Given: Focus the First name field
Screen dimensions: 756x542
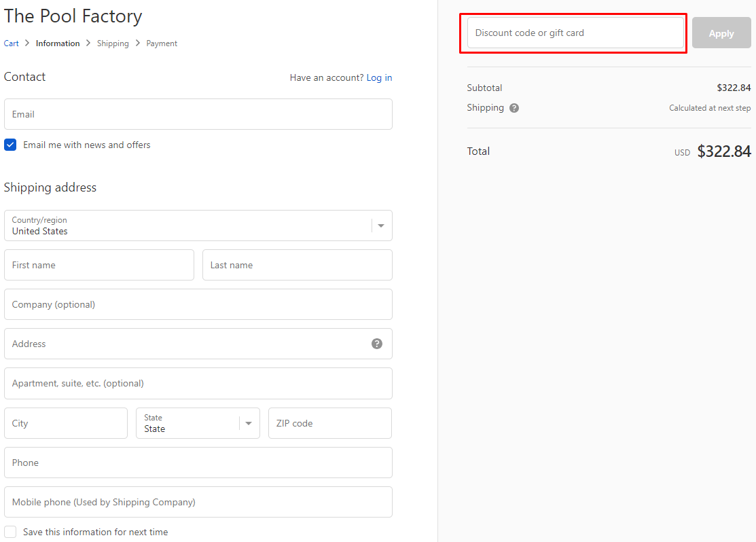Looking at the screenshot, I should point(98,265).
